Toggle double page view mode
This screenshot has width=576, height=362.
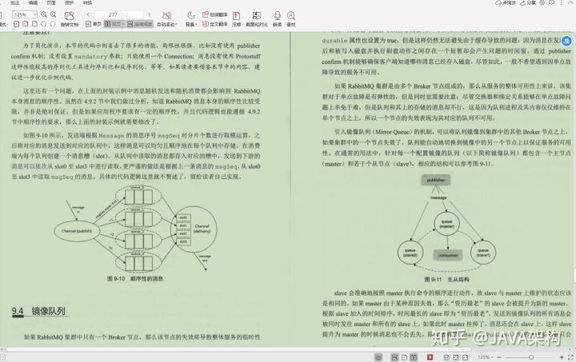click(112, 24)
